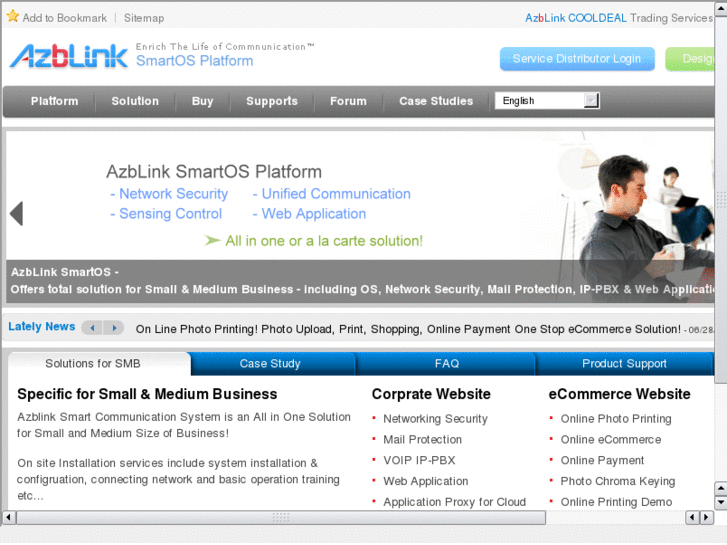Click the Service Distributor Login button
This screenshot has height=545, width=727.
(x=577, y=59)
